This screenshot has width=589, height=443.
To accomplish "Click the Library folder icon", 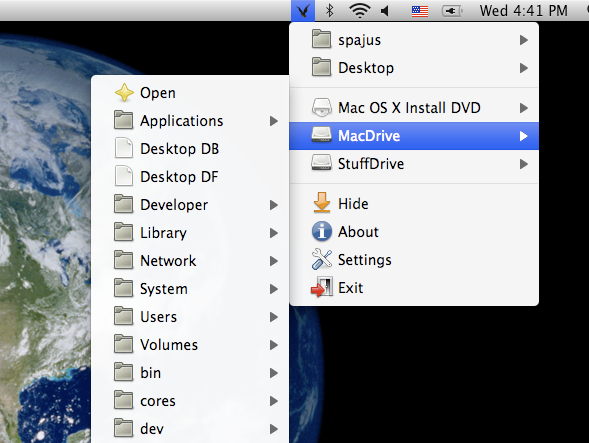I will tap(124, 232).
